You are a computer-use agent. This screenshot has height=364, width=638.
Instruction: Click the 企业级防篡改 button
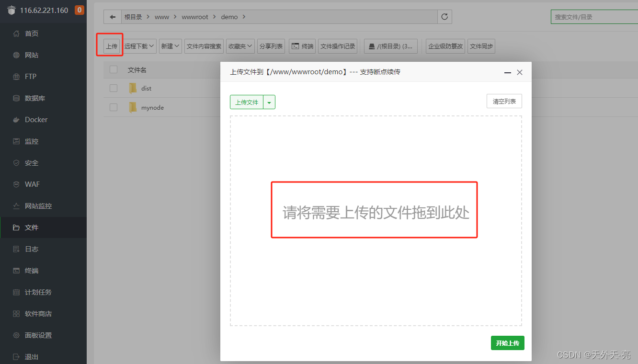click(x=445, y=46)
